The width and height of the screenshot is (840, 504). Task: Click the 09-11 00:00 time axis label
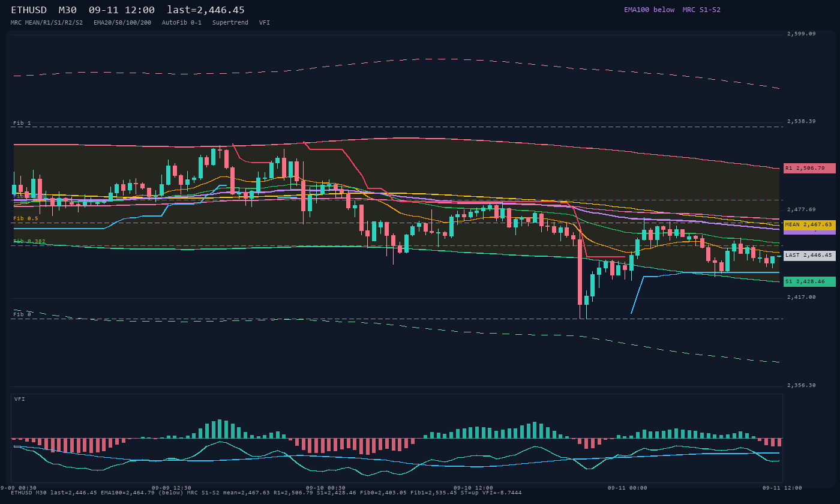tap(628, 488)
